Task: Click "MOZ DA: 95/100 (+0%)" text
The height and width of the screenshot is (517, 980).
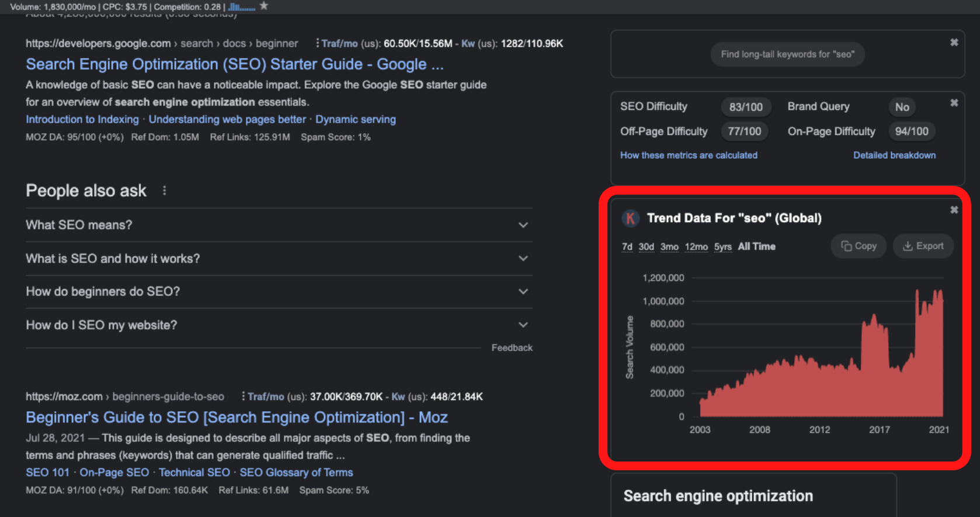Action: tap(75, 137)
